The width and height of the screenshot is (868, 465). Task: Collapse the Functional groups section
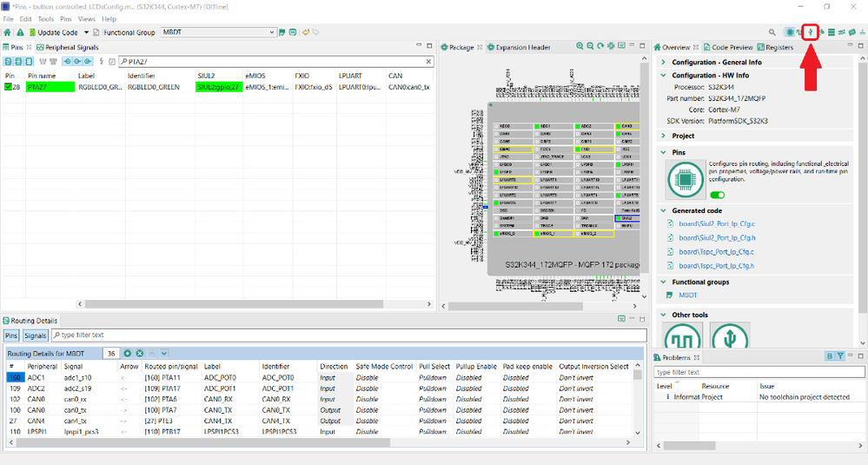663,282
